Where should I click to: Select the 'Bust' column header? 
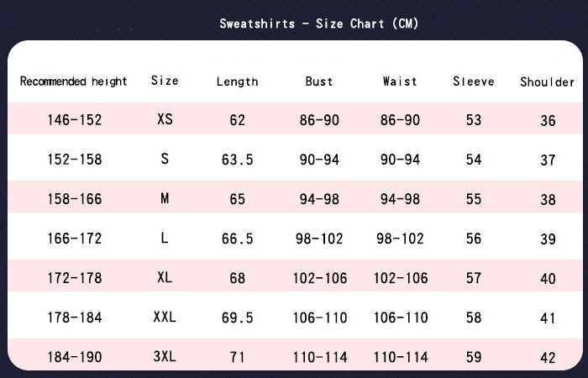click(319, 81)
